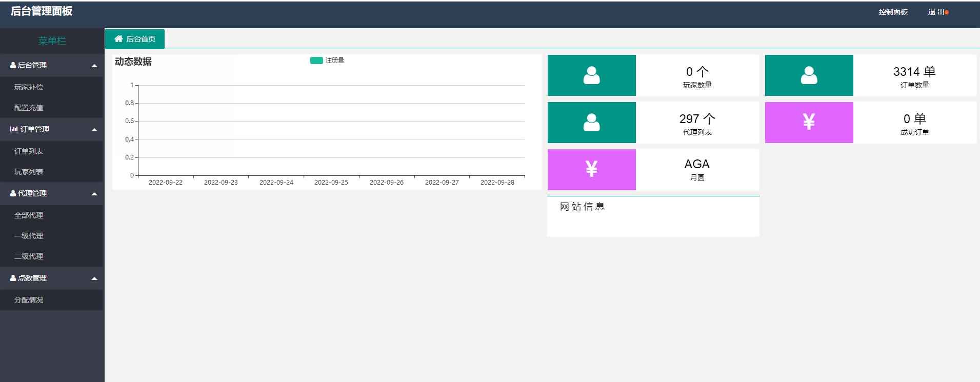This screenshot has height=382, width=980.
Task: Open 二级代理 in the sidebar
Action: pyautogui.click(x=51, y=256)
